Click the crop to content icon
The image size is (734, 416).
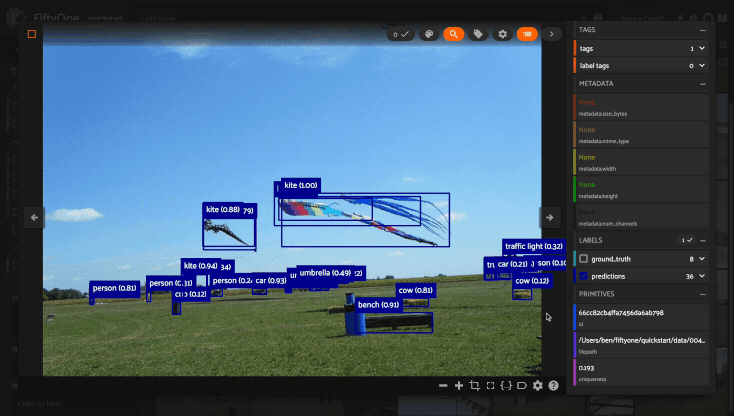pyautogui.click(x=475, y=386)
